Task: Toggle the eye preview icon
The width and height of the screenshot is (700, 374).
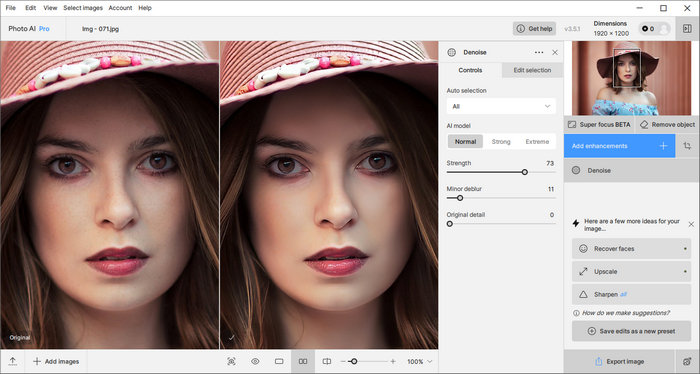Action: tap(255, 362)
